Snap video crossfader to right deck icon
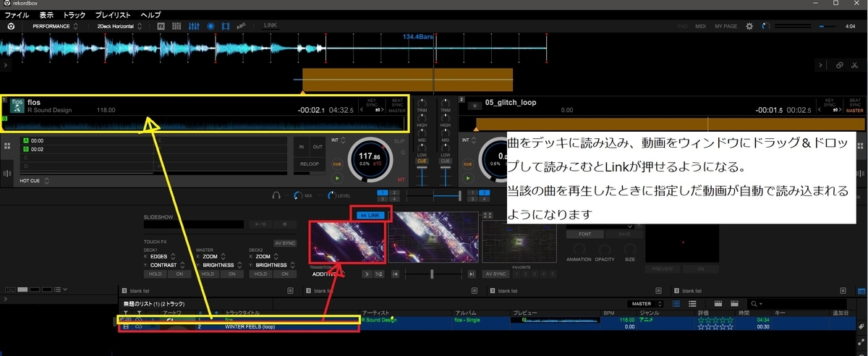Image resolution: width=868 pixels, height=356 pixels. [x=471, y=274]
